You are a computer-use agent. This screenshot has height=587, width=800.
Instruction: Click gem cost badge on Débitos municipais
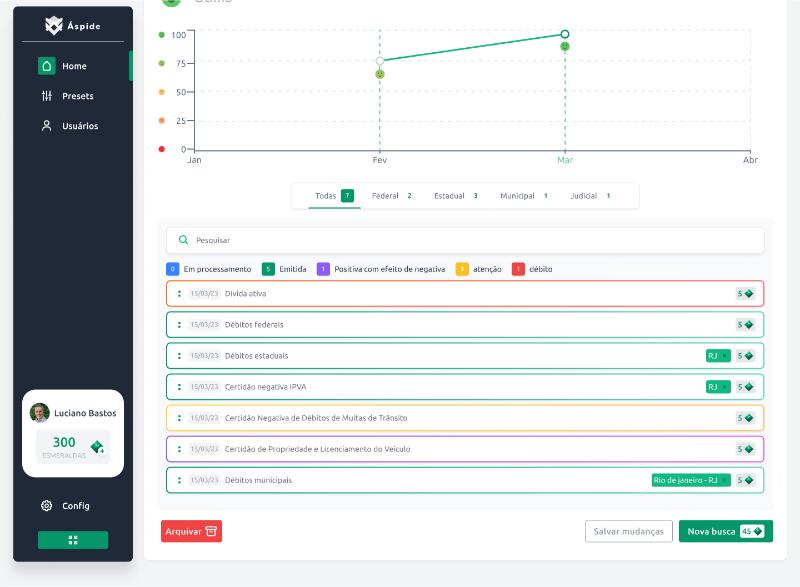(x=745, y=480)
